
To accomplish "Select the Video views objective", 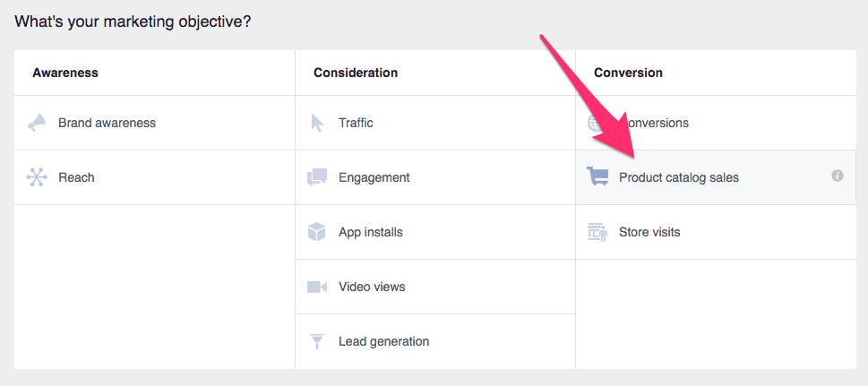I will 372,287.
